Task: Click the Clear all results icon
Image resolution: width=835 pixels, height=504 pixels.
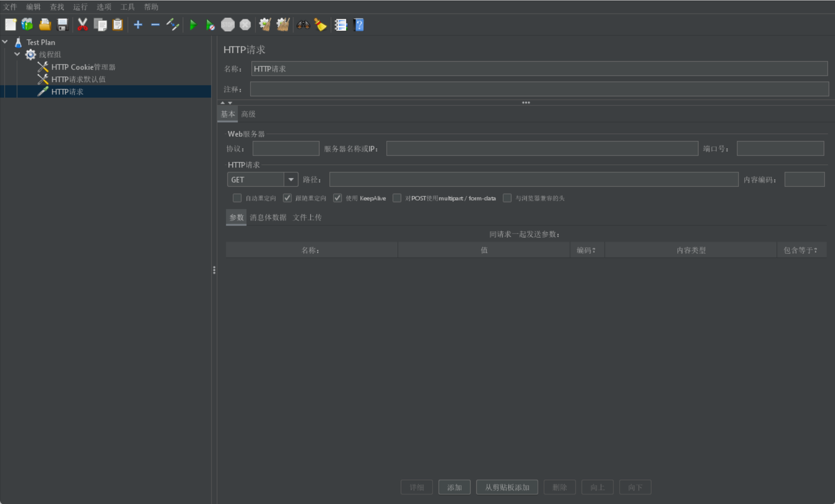Action: [283, 25]
